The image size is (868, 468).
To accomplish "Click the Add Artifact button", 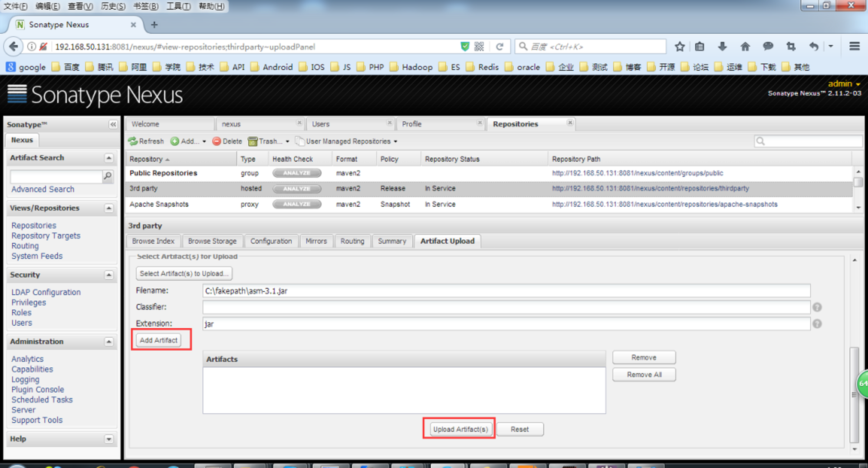I will click(x=158, y=340).
